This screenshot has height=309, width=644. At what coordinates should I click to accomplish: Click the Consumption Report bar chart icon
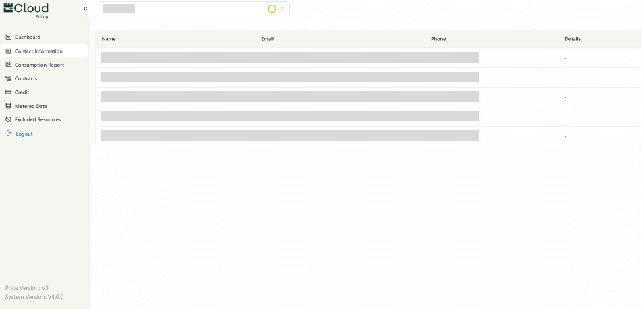click(x=8, y=65)
